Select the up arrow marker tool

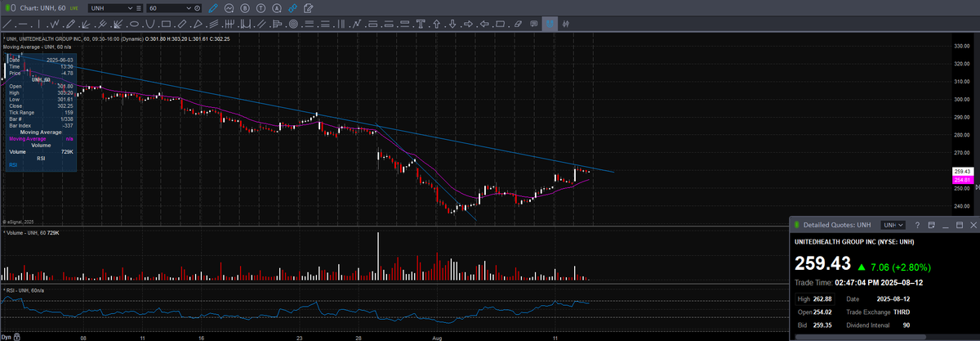click(x=436, y=24)
